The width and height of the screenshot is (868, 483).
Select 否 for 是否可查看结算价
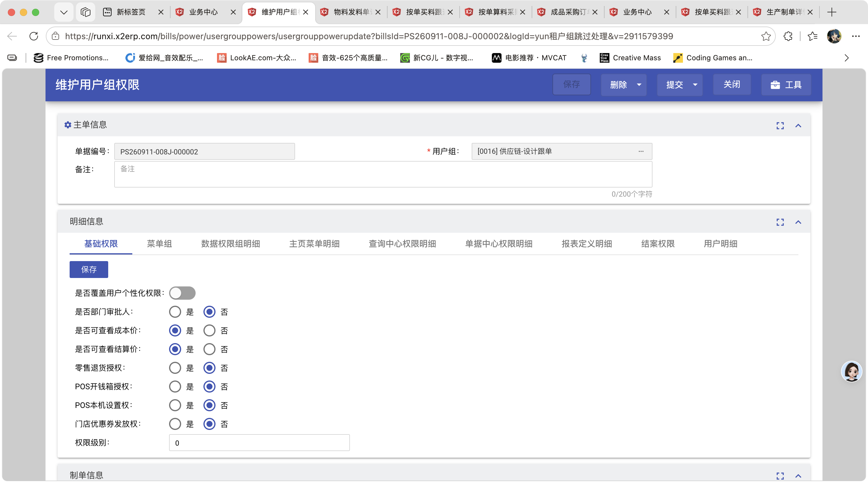pos(209,349)
